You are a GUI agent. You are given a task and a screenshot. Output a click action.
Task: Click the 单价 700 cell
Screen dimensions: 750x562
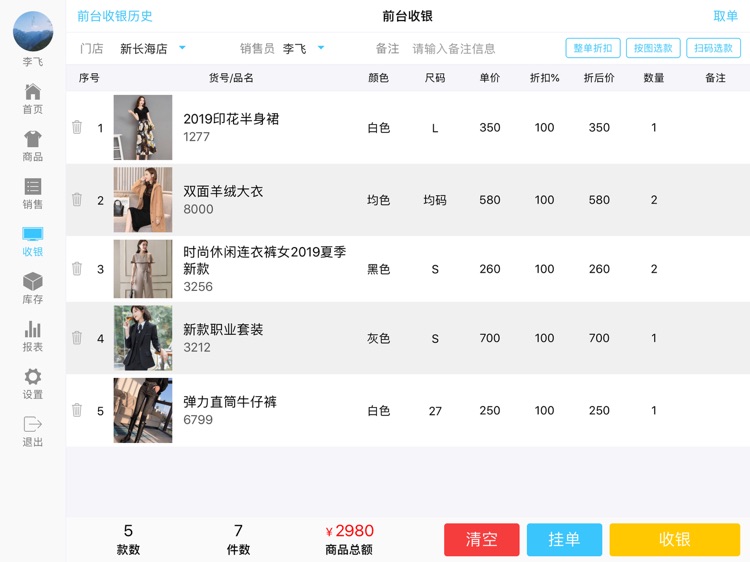coord(490,338)
